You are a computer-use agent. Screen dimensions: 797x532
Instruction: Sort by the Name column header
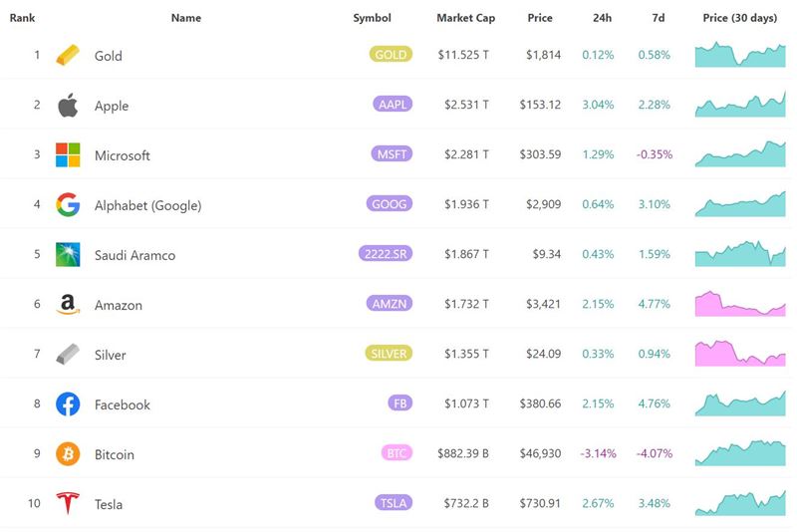coord(186,18)
